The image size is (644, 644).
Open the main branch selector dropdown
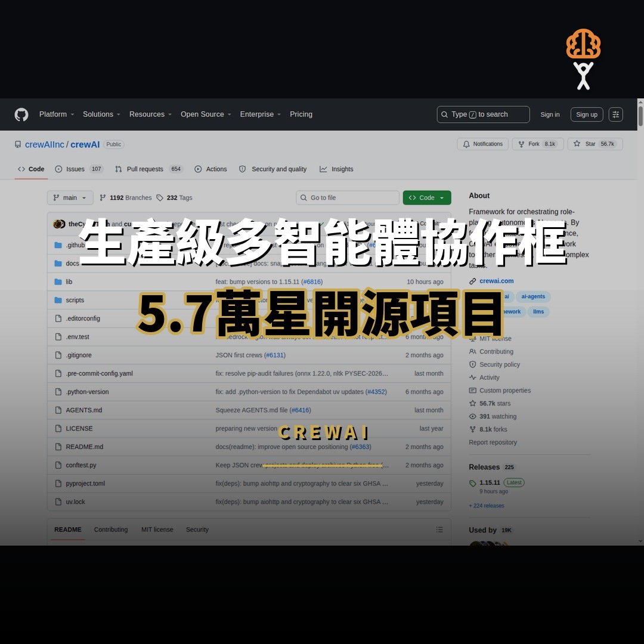(x=70, y=198)
